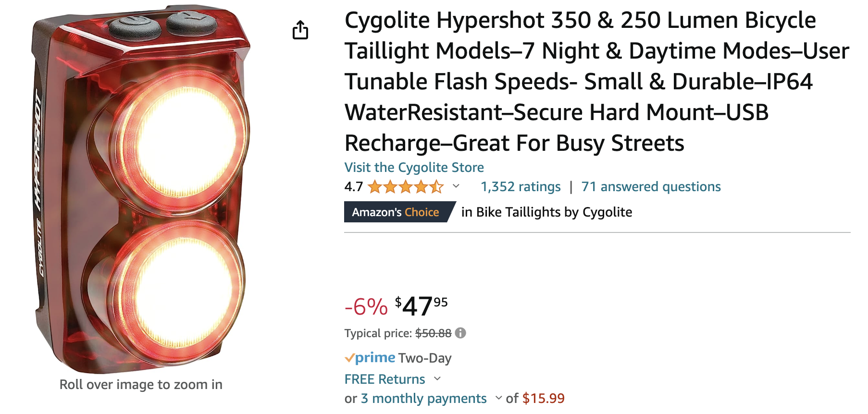
Task: Click the $47.95 current price
Action: tap(422, 306)
